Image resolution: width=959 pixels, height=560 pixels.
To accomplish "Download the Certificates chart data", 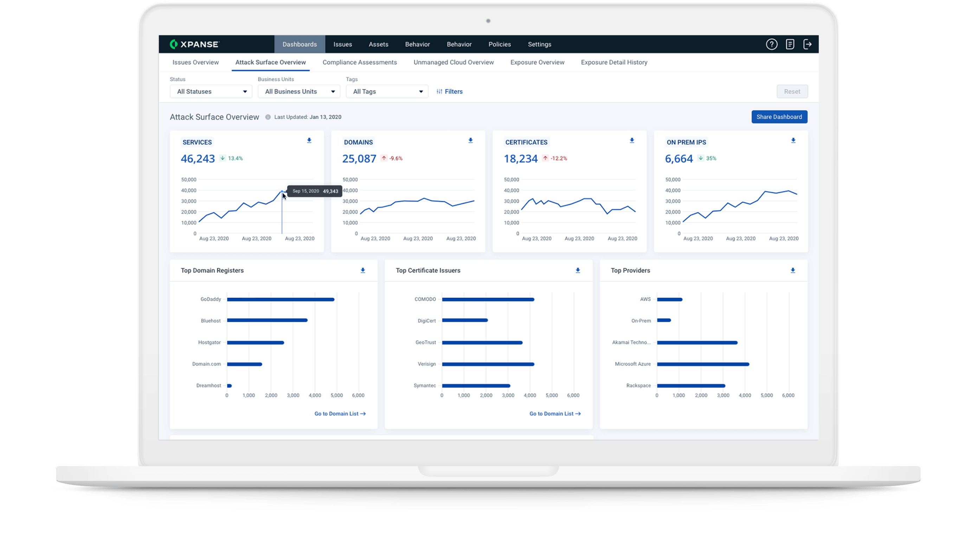I will coord(632,141).
